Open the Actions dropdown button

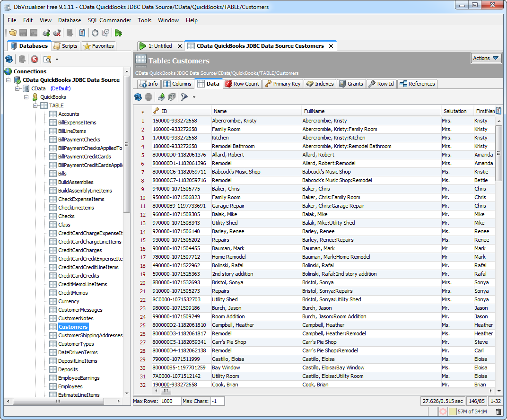point(486,58)
